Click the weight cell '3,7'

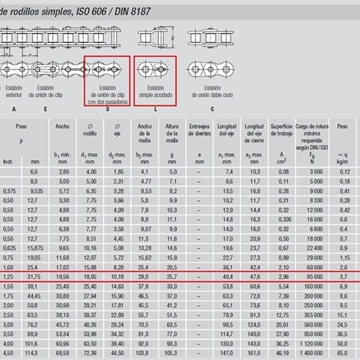(344, 277)
